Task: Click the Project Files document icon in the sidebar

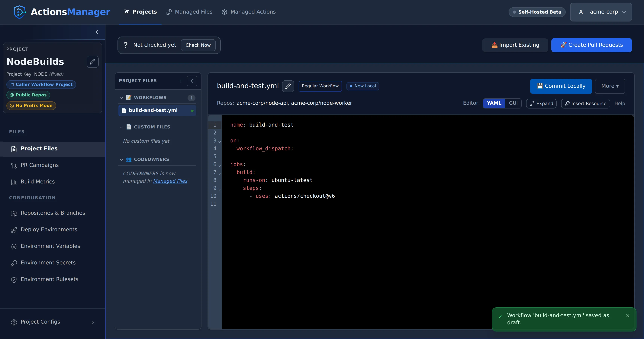Action: point(14,149)
